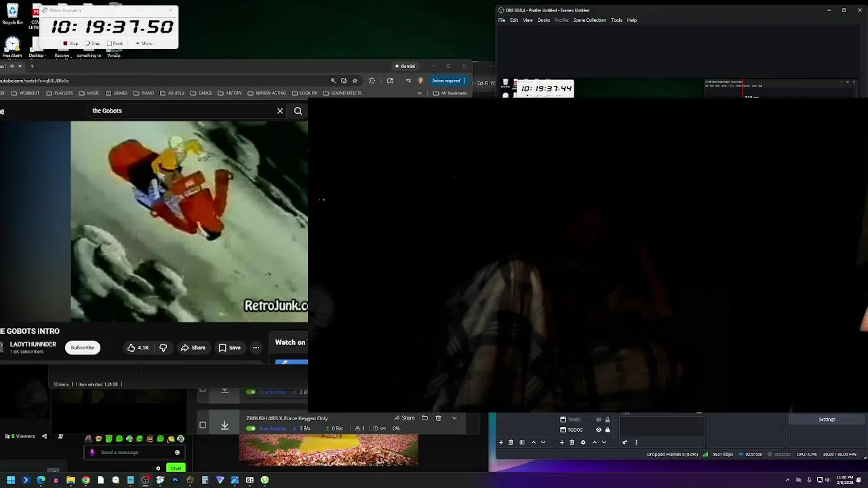The width and height of the screenshot is (868, 488).
Task: Open the OBS Help menu
Action: click(632, 20)
